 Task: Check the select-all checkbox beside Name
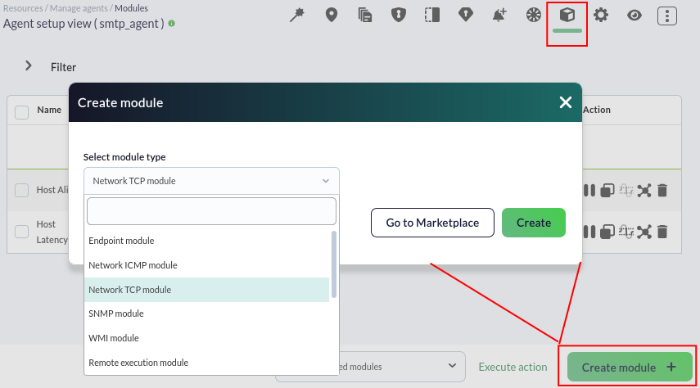pyautogui.click(x=22, y=112)
